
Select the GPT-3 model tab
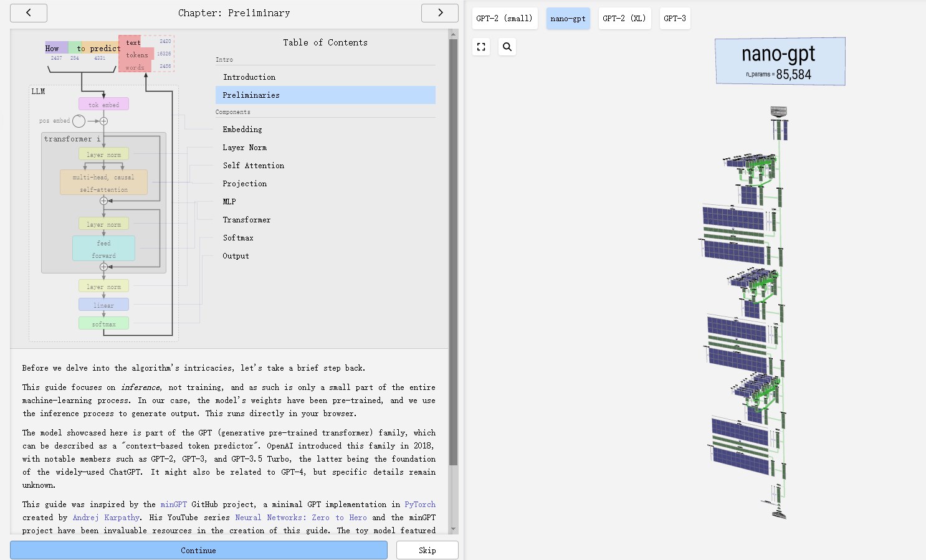675,19
